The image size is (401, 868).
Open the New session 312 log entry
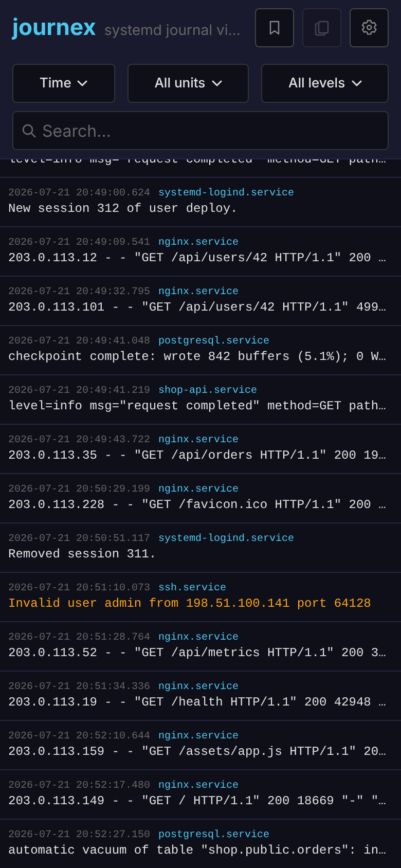(200, 203)
